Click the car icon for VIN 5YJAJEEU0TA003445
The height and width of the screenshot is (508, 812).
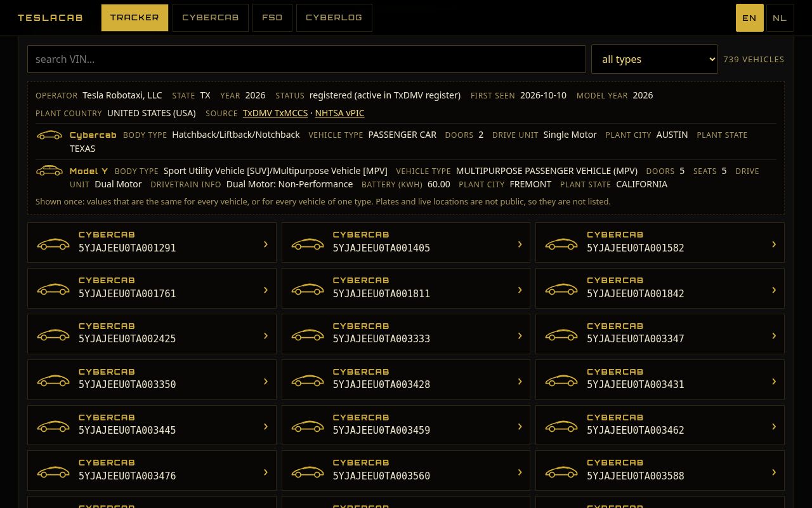point(53,427)
